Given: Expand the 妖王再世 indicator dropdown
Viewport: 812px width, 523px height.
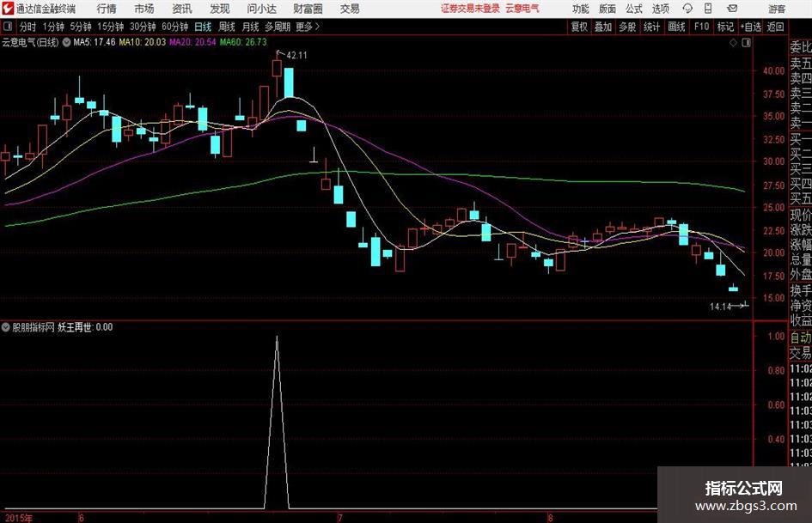Looking at the screenshot, I should click(6, 327).
